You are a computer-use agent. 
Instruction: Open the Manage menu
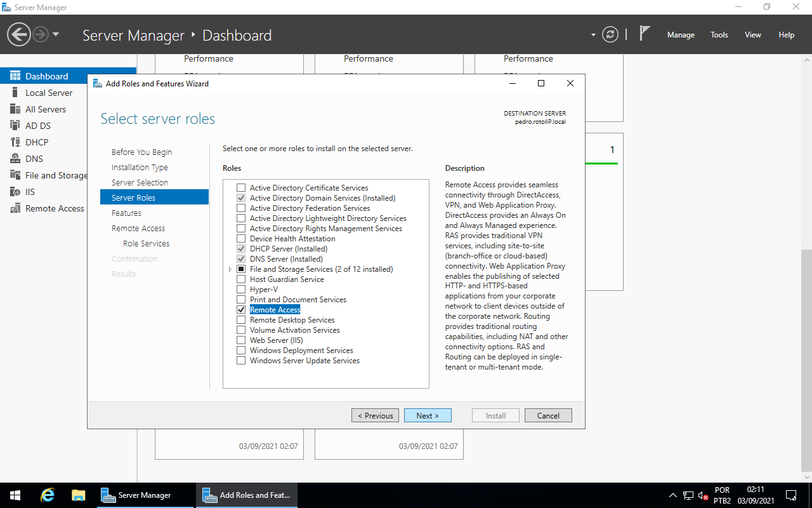pyautogui.click(x=681, y=35)
